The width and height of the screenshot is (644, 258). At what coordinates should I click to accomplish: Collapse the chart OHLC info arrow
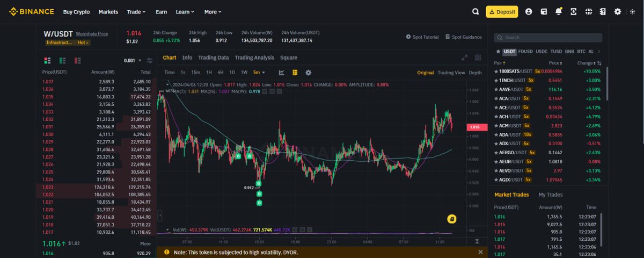pos(167,84)
